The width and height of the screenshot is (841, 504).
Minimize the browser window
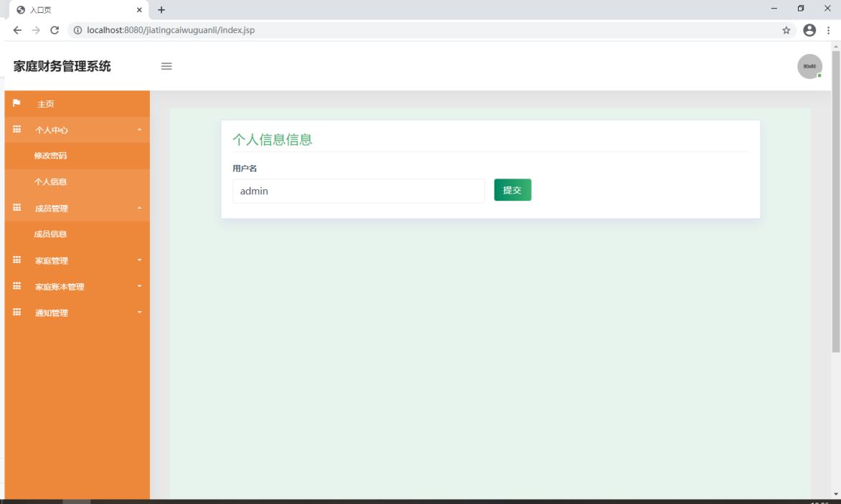(x=774, y=9)
